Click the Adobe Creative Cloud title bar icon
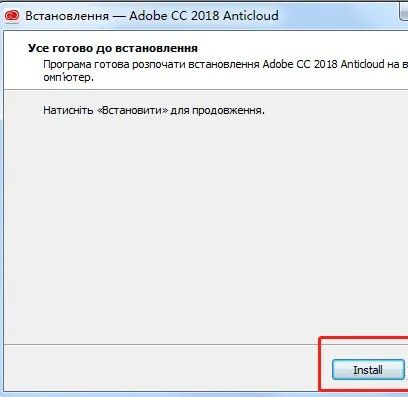The image size is (408, 397). click(x=13, y=16)
